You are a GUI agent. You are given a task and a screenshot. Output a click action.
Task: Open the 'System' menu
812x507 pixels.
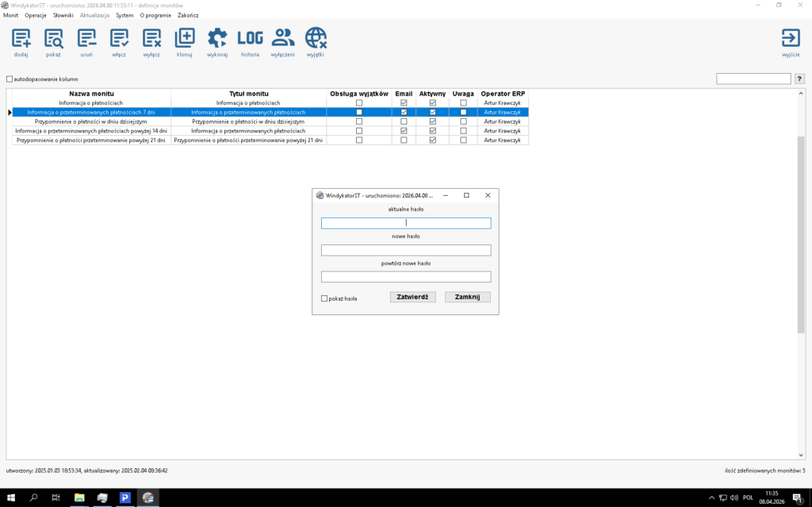(x=124, y=15)
